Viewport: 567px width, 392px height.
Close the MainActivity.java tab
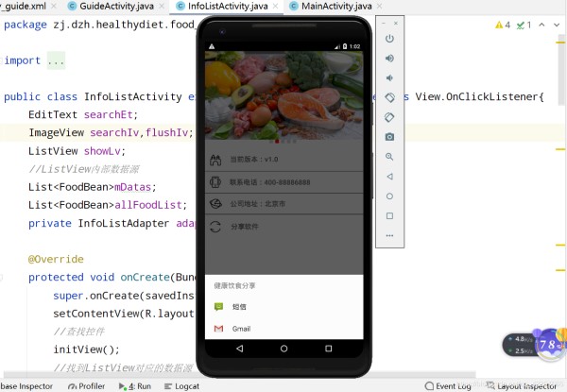click(x=379, y=7)
